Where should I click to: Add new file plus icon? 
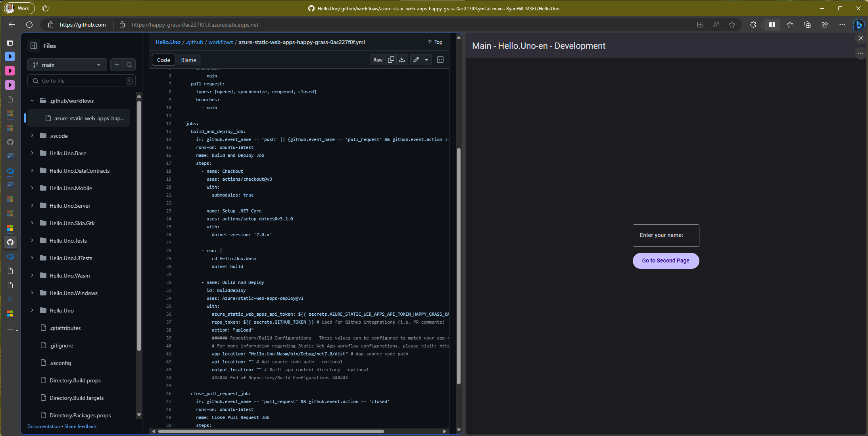[x=117, y=65]
